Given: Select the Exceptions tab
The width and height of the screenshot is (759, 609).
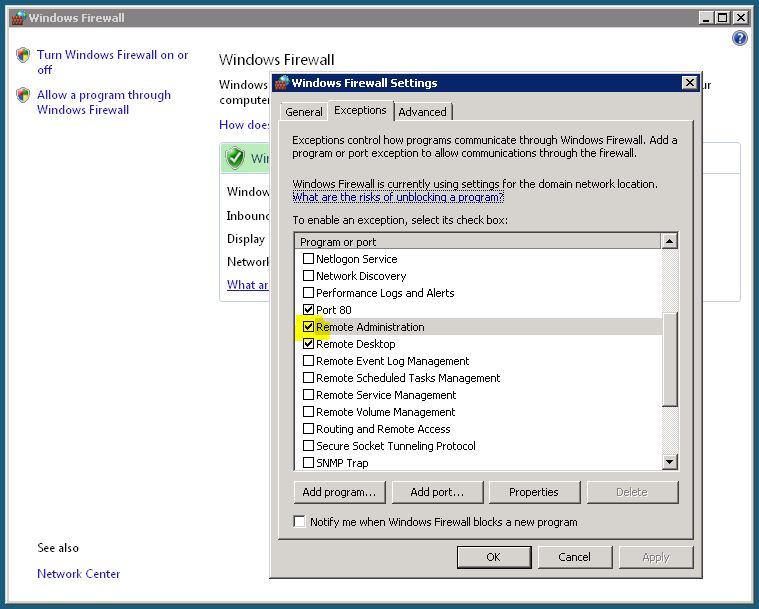Looking at the screenshot, I should tap(360, 110).
